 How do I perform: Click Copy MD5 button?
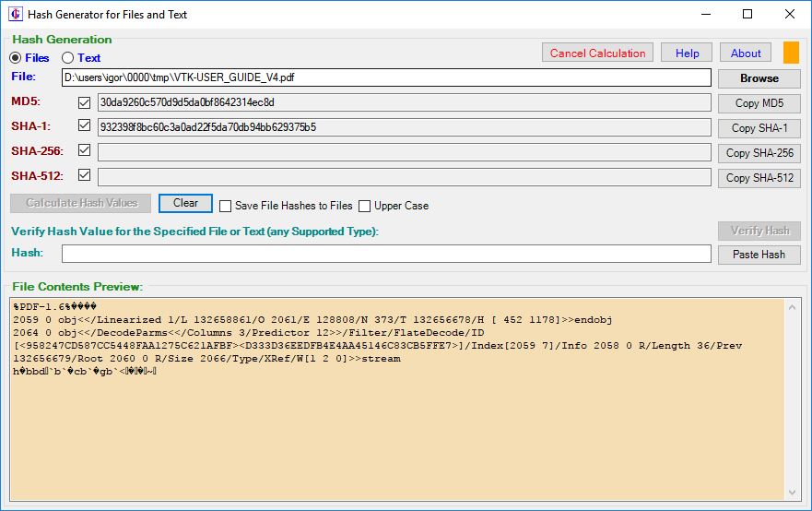(759, 103)
